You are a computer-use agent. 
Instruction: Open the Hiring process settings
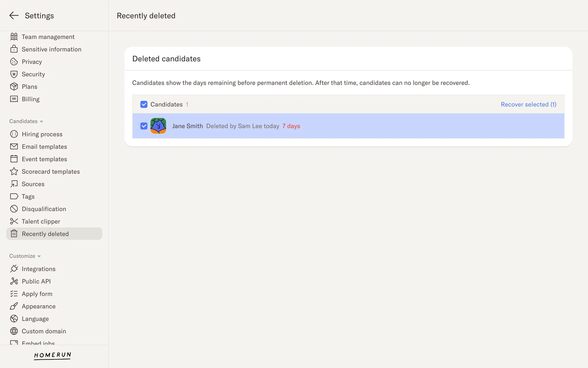[42, 134]
